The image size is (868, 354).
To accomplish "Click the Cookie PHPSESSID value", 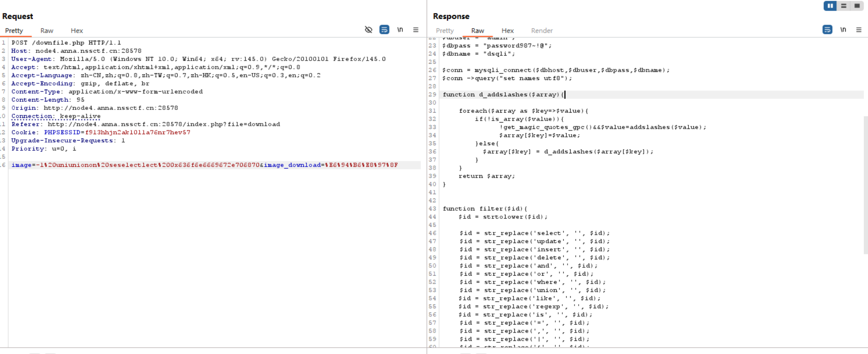I will pyautogui.click(x=138, y=132).
